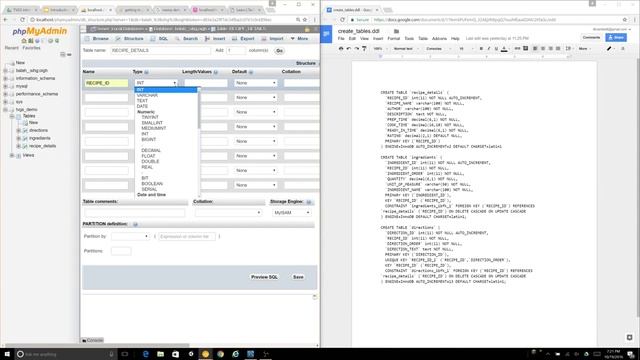This screenshot has width=640, height=360.
Task: Click the Table comments input field
Action: 134,213
